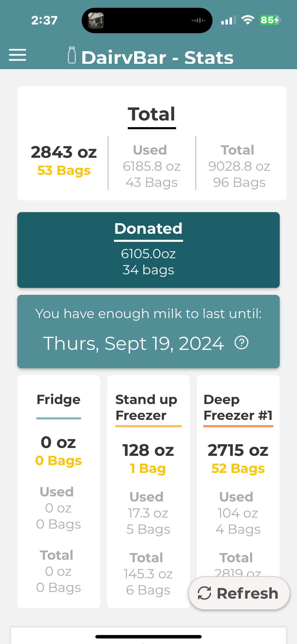The width and height of the screenshot is (297, 644).
Task: Tap the battery level indicator
Action: (270, 20)
